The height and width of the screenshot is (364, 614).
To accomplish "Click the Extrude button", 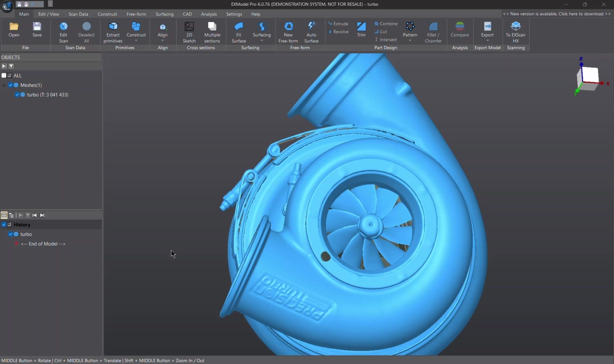I will (x=338, y=24).
